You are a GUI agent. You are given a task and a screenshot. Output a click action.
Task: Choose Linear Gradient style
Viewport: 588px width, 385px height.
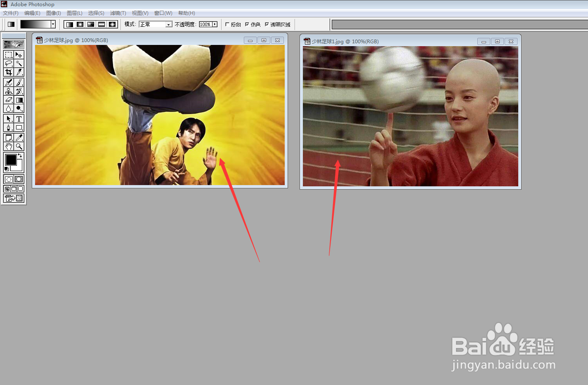[x=70, y=24]
